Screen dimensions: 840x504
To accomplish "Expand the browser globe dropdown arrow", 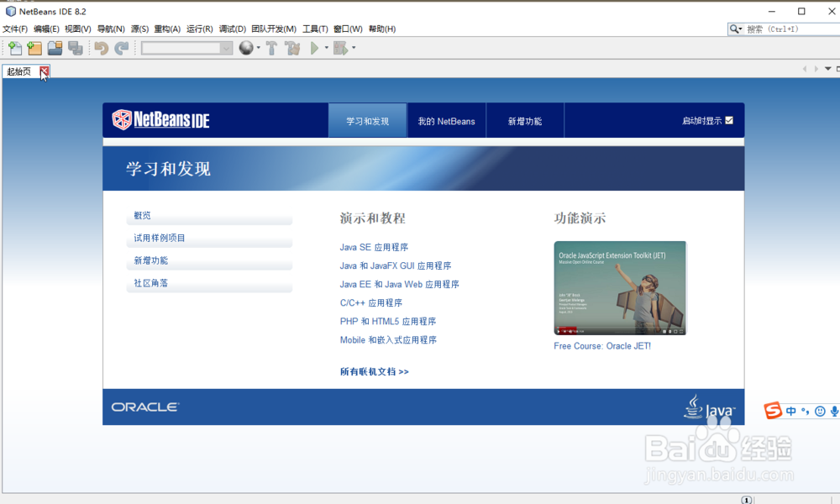I will (x=258, y=48).
